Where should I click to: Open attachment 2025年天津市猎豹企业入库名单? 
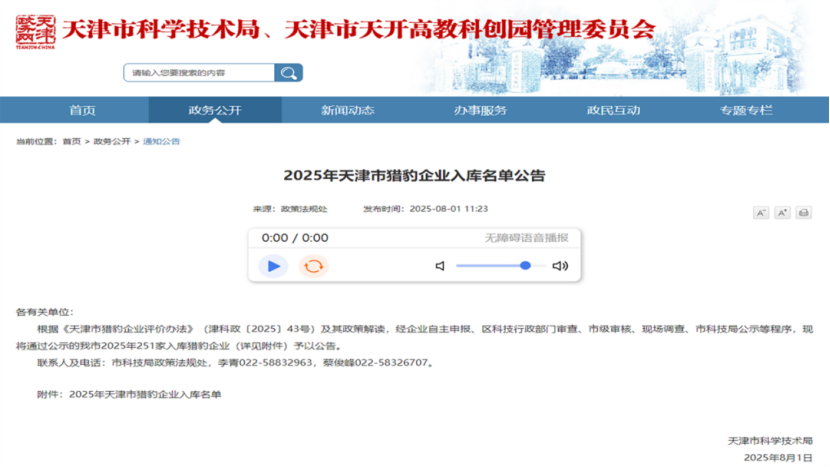coord(145,395)
